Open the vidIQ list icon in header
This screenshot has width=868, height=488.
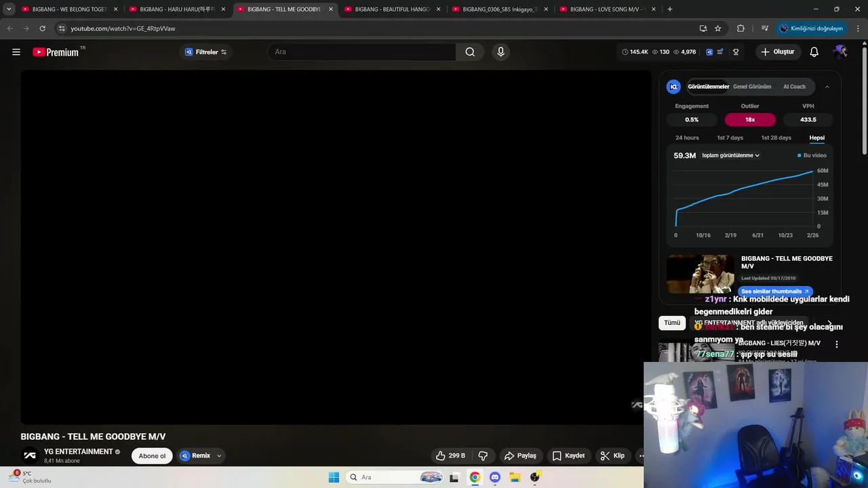click(x=720, y=52)
